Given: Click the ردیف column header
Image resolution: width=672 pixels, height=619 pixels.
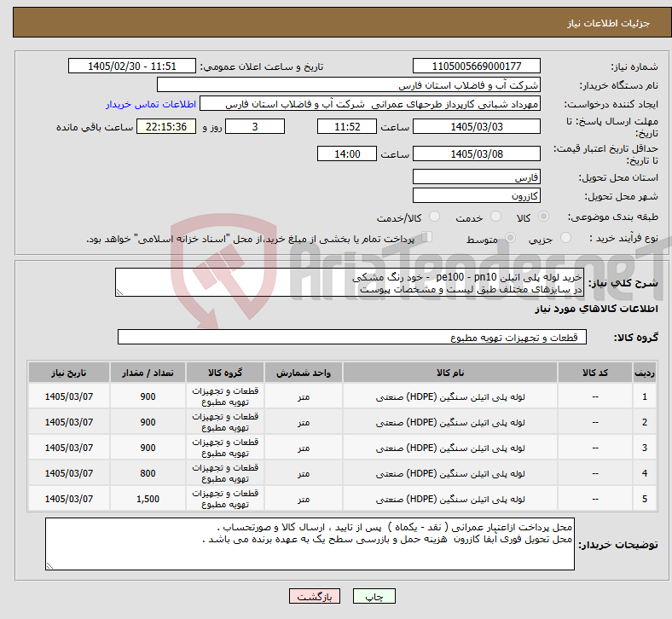Looking at the screenshot, I should 644,373.
